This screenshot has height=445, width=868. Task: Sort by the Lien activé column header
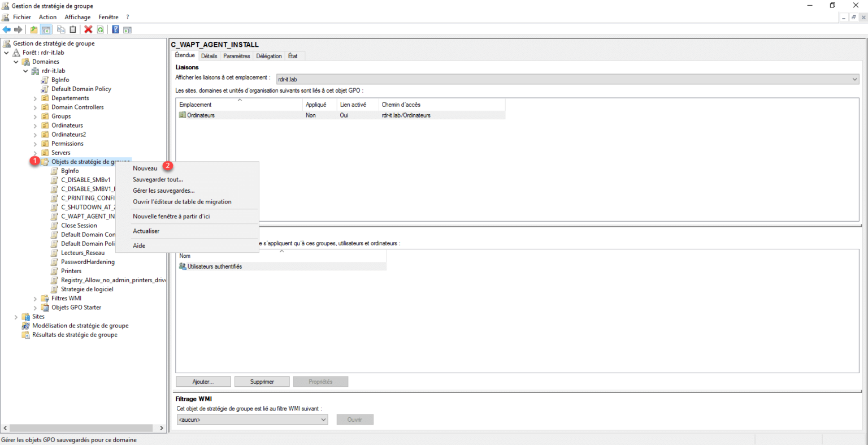357,105
